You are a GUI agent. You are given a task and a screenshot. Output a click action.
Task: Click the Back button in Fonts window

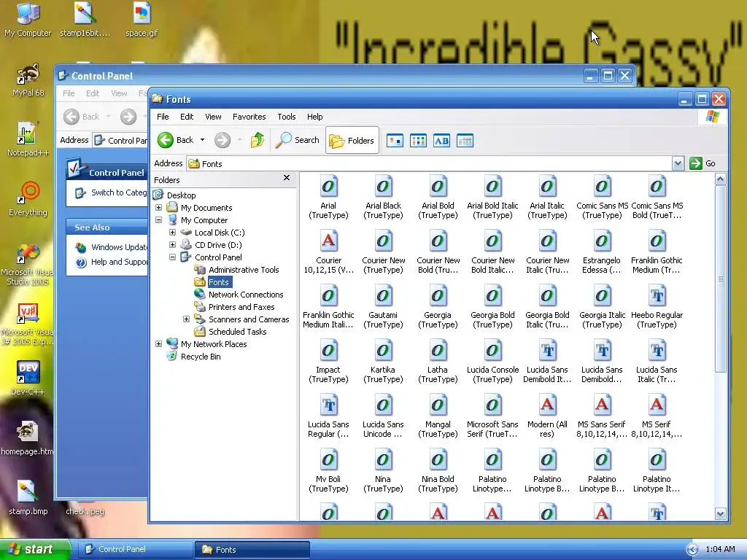[x=175, y=140]
